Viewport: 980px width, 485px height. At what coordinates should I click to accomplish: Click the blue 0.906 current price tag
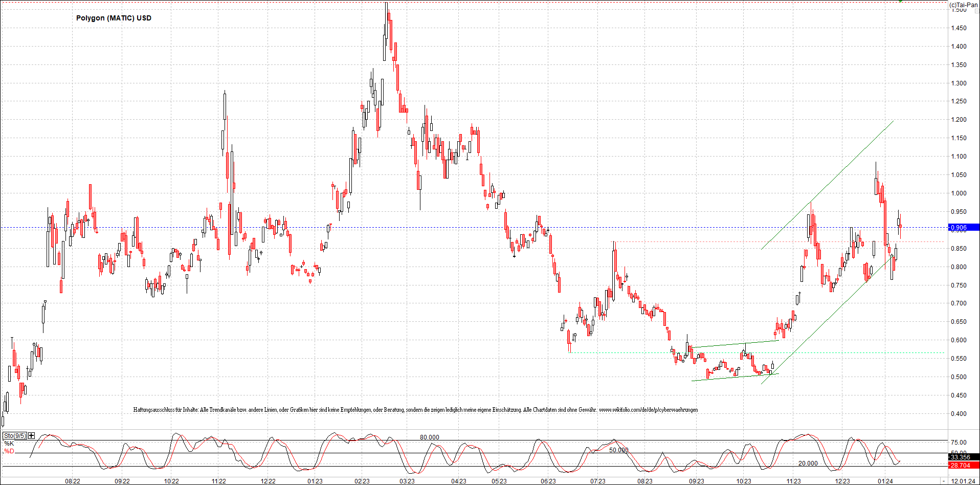click(x=964, y=228)
